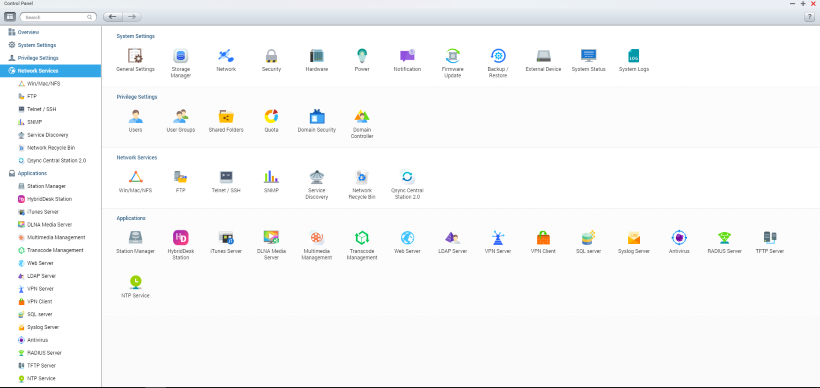Image resolution: width=820 pixels, height=388 pixels.
Task: Open Storage Manager icon
Action: (x=180, y=56)
